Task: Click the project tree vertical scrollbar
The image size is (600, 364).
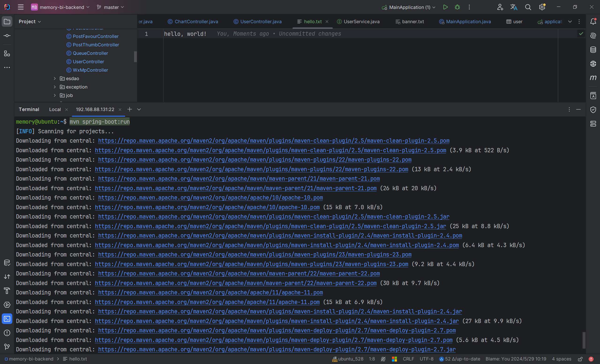Action: (x=135, y=57)
